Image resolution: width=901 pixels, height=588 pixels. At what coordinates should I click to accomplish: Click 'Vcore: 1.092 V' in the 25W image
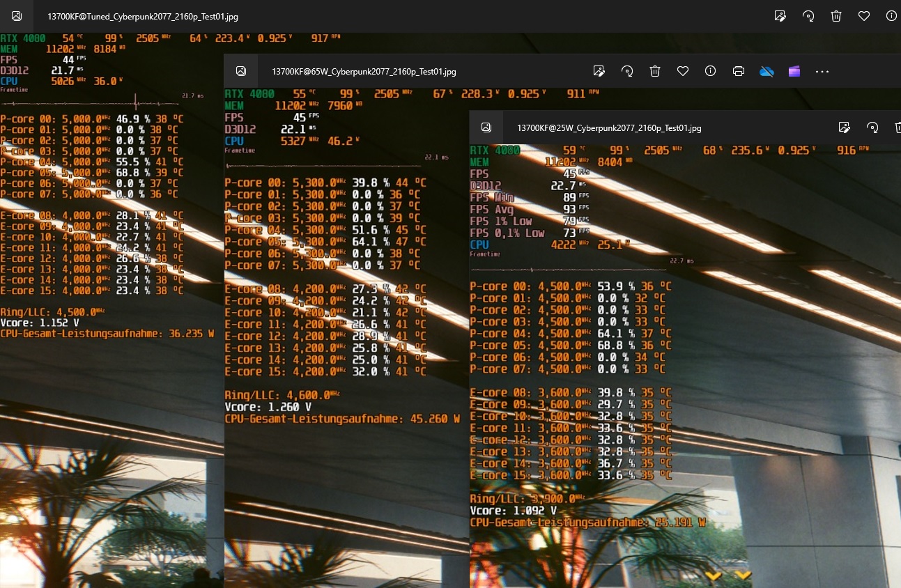tap(513, 511)
